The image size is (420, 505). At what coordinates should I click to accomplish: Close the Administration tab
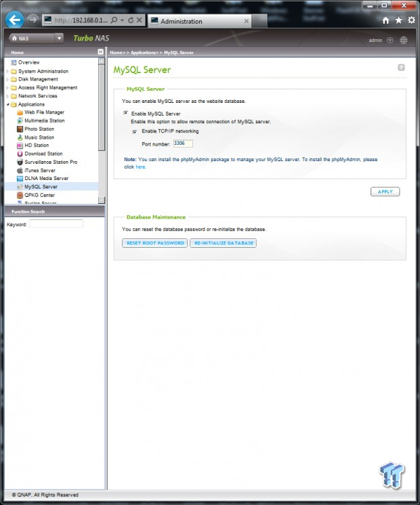point(247,21)
